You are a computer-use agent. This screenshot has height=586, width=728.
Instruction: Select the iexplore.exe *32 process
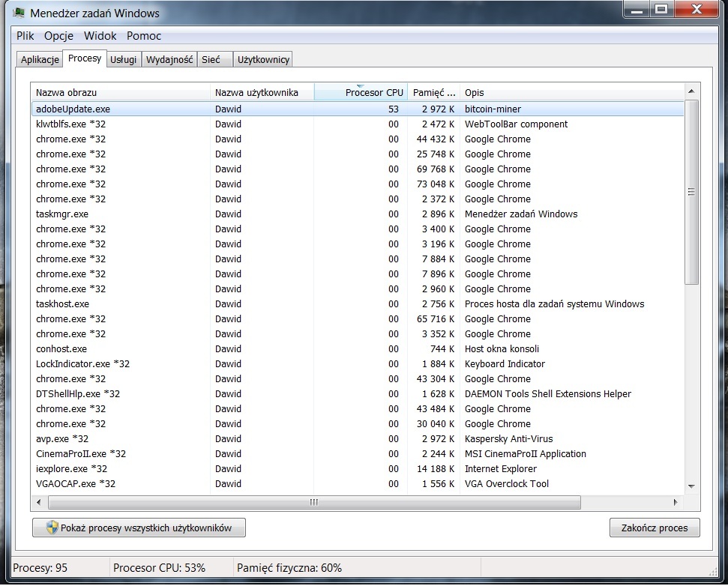(x=358, y=468)
